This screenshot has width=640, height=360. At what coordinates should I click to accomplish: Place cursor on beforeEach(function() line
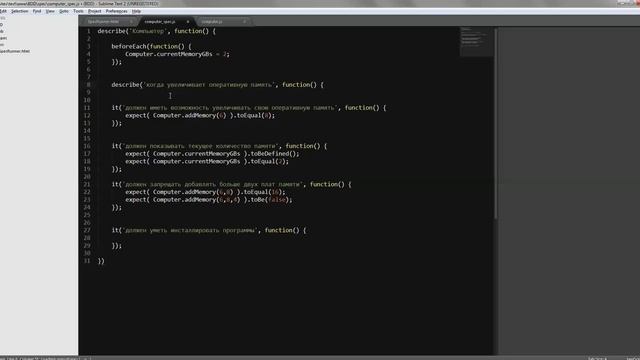[x=151, y=47]
